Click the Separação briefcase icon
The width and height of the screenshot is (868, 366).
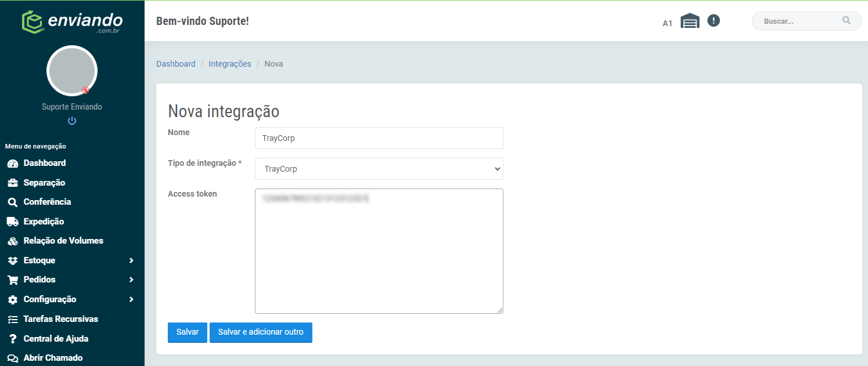pyautogui.click(x=13, y=183)
